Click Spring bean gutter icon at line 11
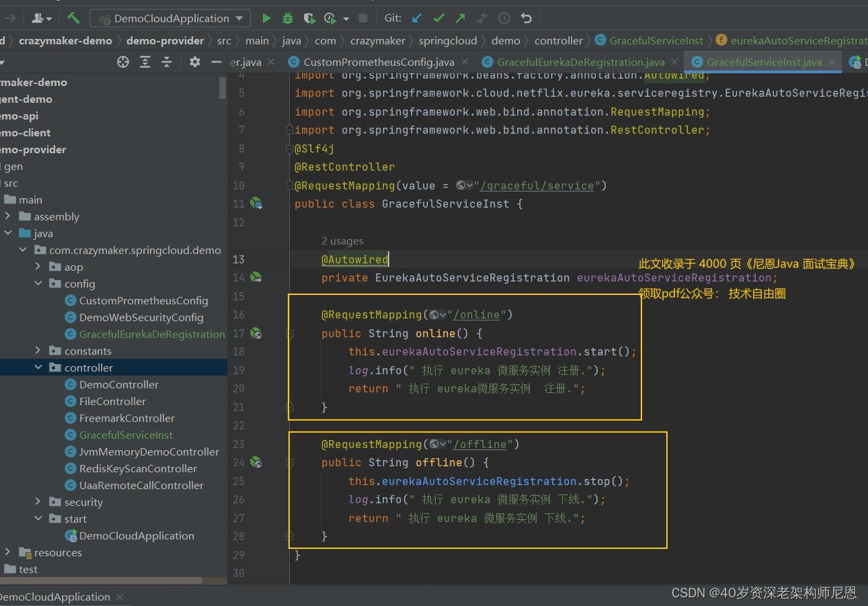This screenshot has height=606, width=868. point(255,203)
